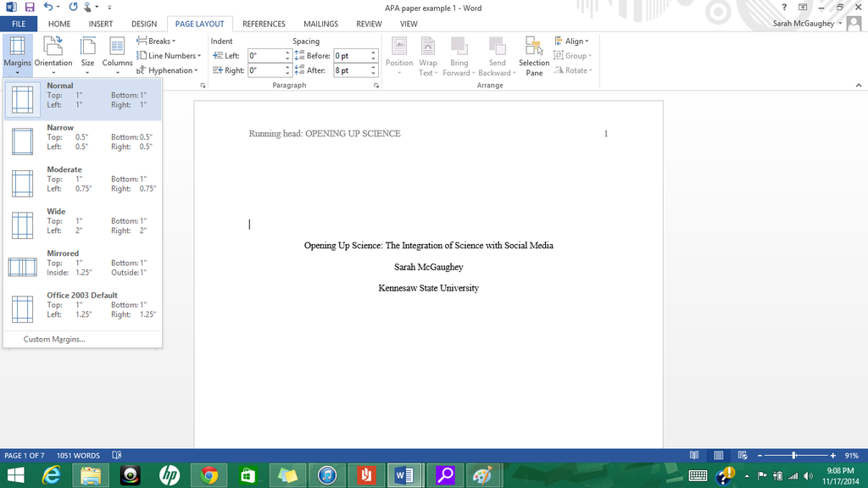Switch to the VIEW tab
Image resolution: width=868 pixels, height=488 pixels.
(x=409, y=24)
